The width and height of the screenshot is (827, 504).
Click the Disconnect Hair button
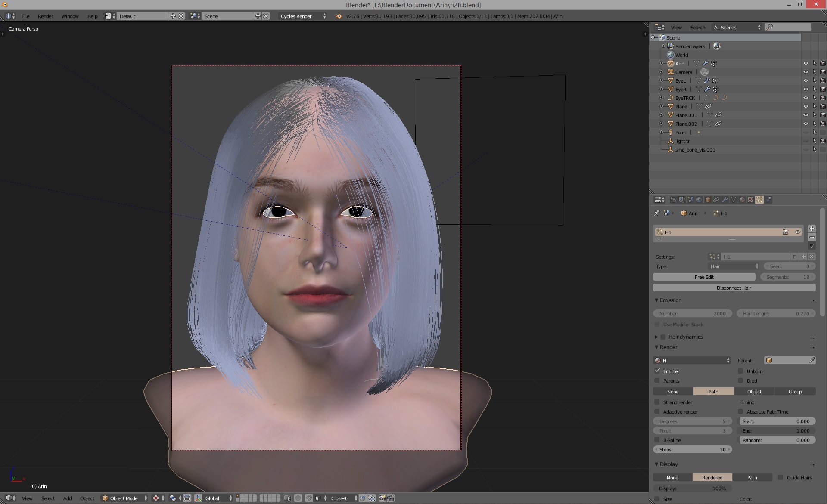click(x=734, y=288)
